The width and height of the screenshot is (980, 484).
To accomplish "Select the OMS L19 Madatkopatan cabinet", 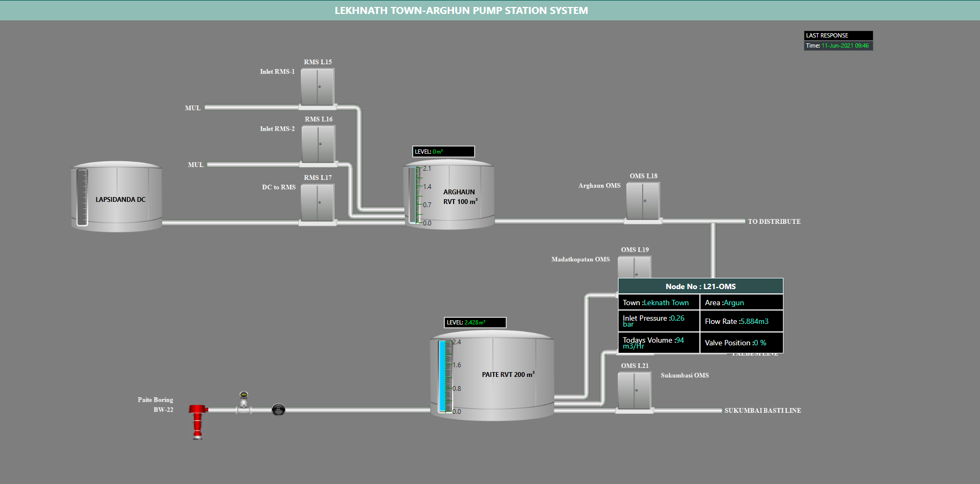I will click(635, 267).
